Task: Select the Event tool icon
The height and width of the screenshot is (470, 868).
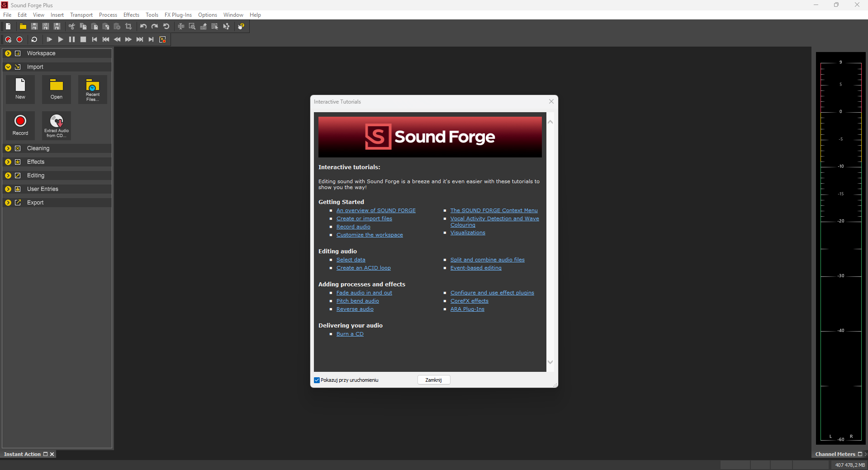Action: [x=215, y=26]
